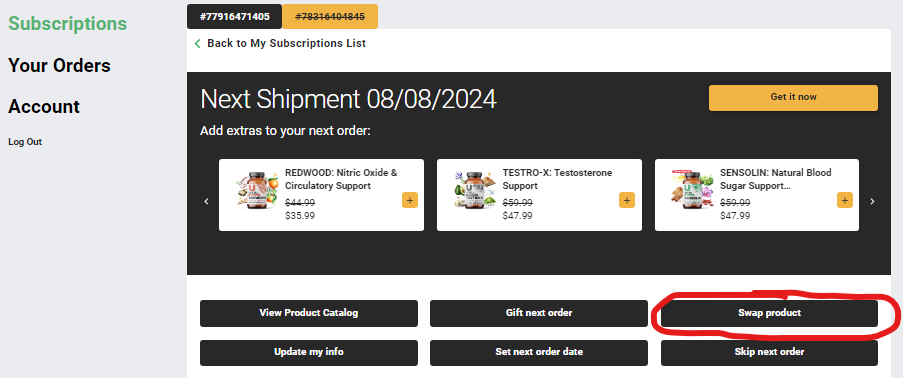The width and height of the screenshot is (903, 378).
Task: Click the green back chevron icon
Action: 198,43
